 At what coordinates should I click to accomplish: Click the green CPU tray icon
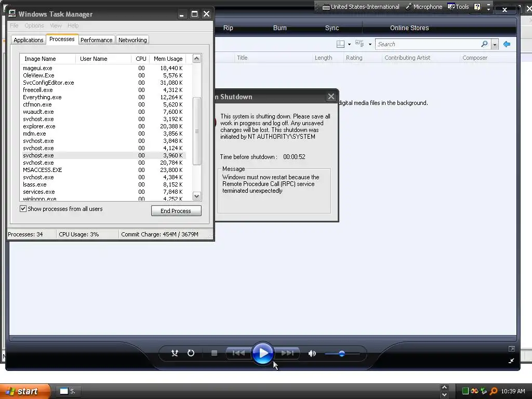[x=465, y=391]
